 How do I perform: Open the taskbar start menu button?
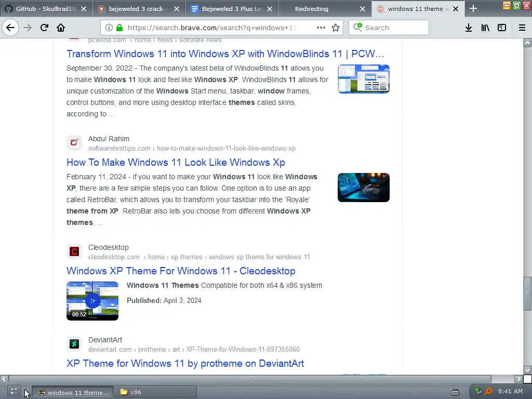pos(14,392)
